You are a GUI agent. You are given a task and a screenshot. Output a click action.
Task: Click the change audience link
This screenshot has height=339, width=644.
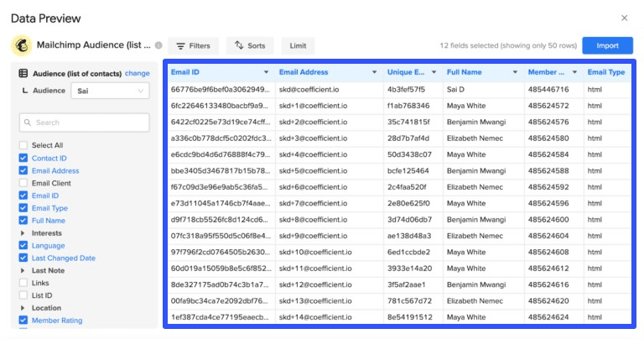pos(138,73)
